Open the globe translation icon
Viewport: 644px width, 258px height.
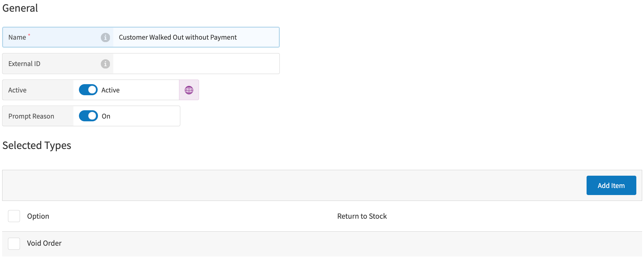click(x=189, y=90)
